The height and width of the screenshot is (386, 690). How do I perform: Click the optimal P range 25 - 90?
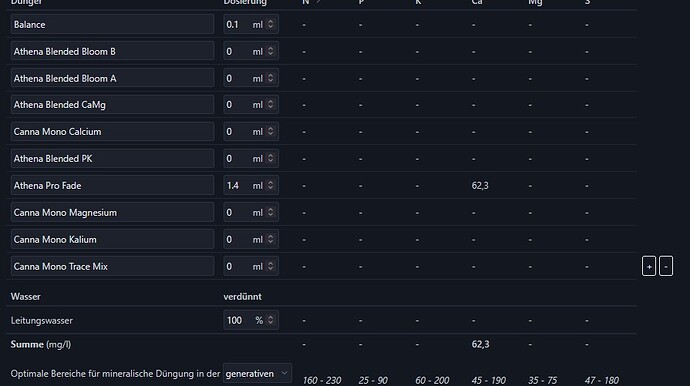[373, 380]
